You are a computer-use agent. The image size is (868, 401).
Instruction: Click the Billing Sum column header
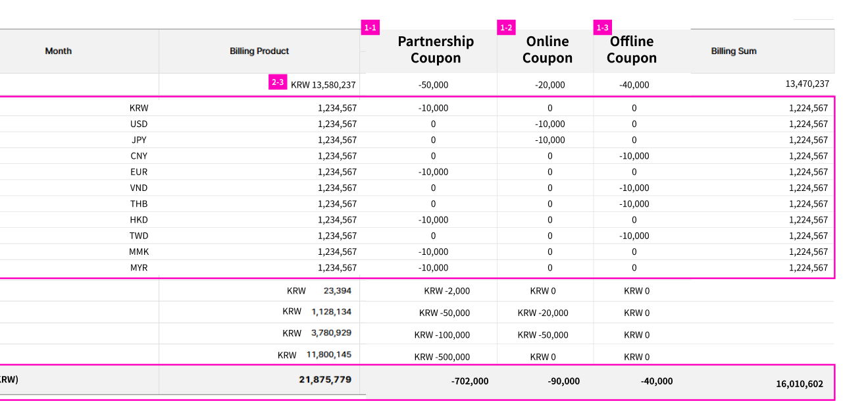(x=734, y=51)
